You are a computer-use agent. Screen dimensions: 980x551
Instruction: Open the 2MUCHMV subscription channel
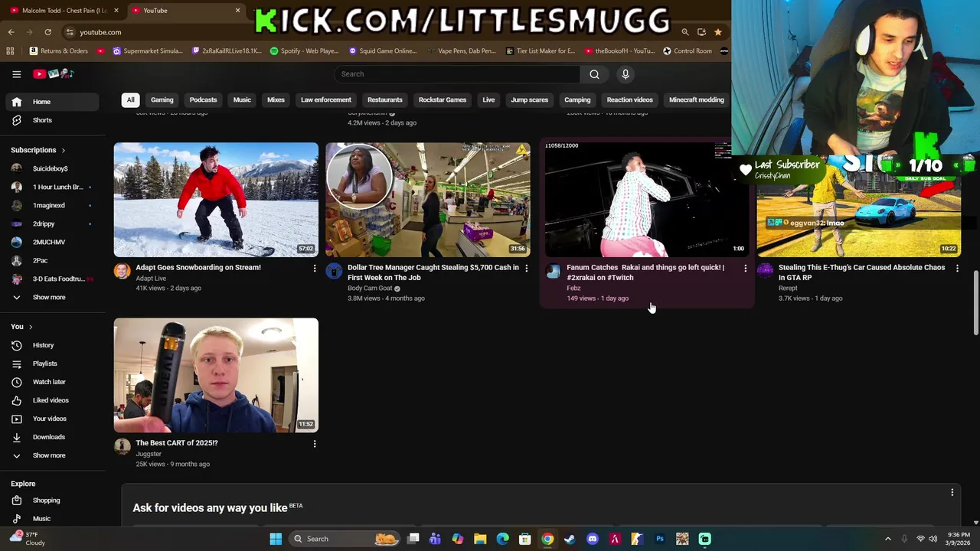52,242
